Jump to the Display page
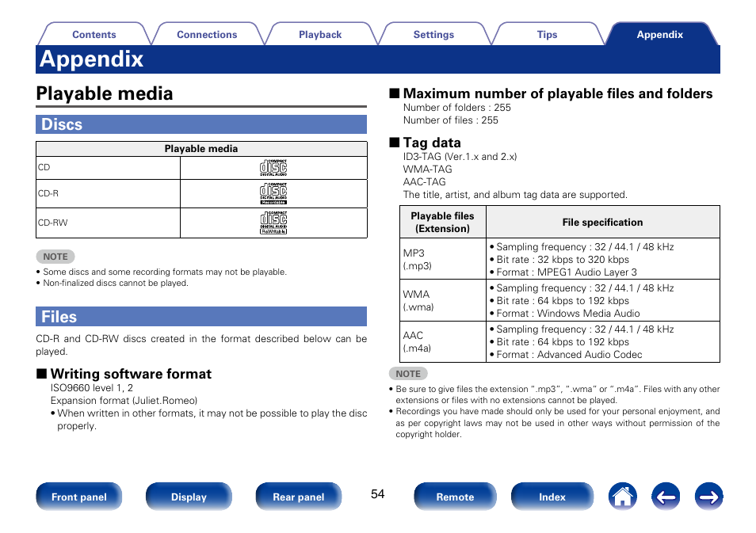 coord(189,497)
